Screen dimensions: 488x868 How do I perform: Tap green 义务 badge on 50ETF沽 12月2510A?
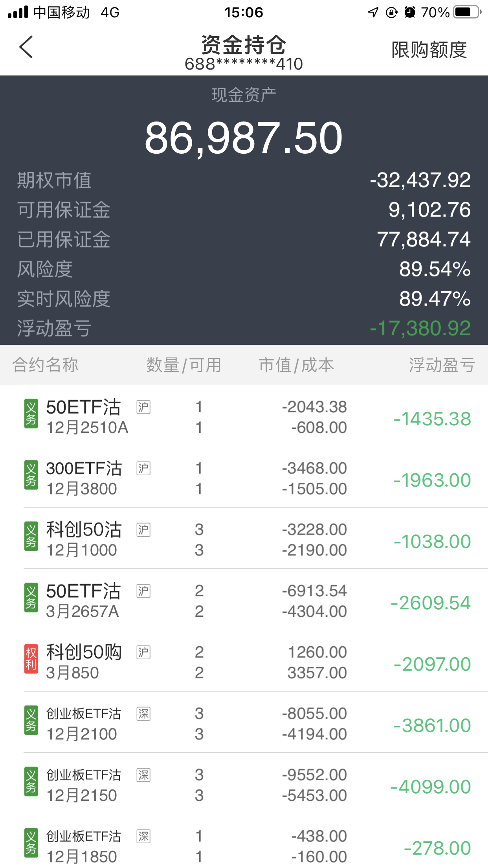coord(31,414)
